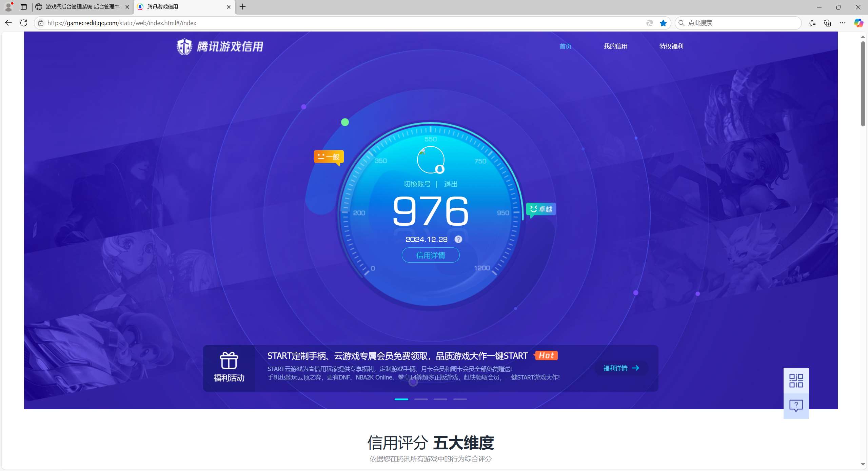This screenshot has width=868, height=471.
Task: Open the Collections icon in the toolbar
Action: click(827, 23)
